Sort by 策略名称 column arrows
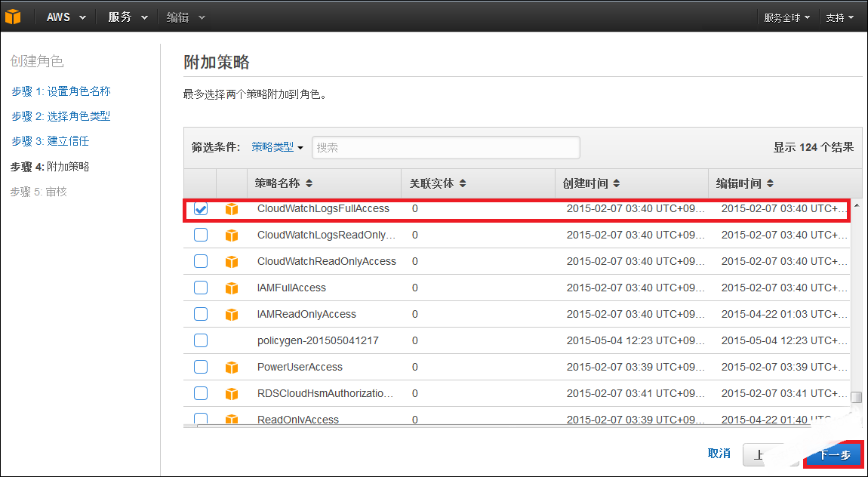 (x=309, y=183)
